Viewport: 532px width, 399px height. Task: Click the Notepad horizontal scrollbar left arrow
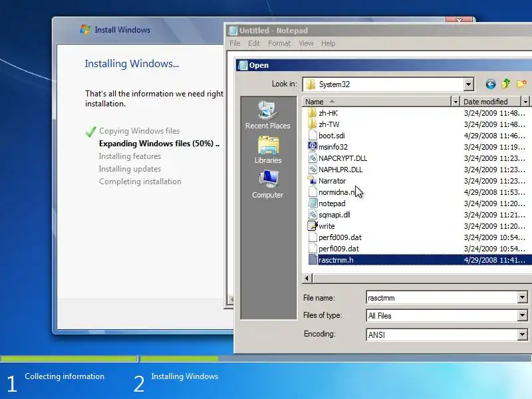click(230, 300)
